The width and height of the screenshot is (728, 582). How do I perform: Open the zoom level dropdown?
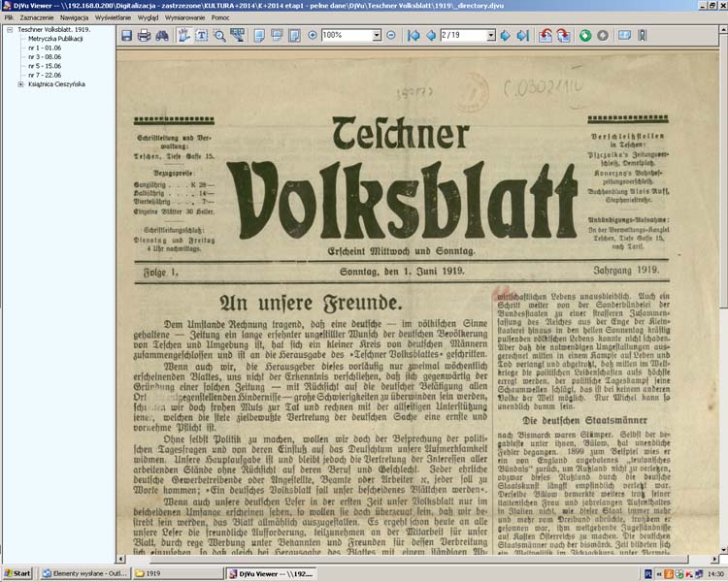pos(377,35)
